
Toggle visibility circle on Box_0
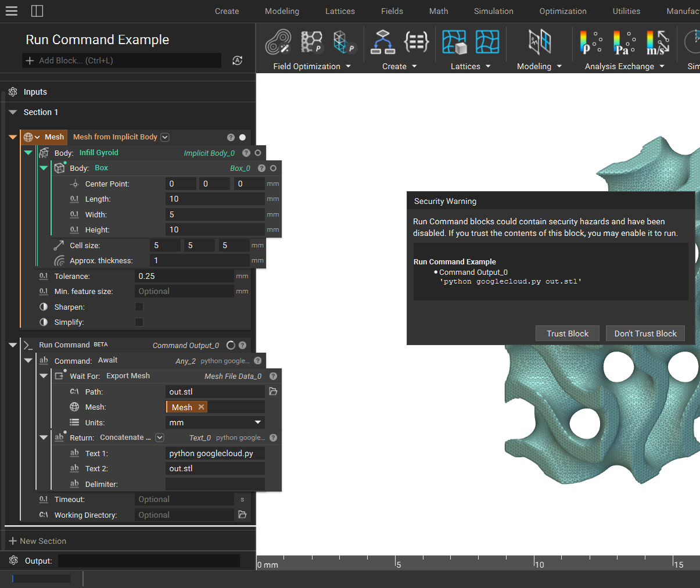273,168
